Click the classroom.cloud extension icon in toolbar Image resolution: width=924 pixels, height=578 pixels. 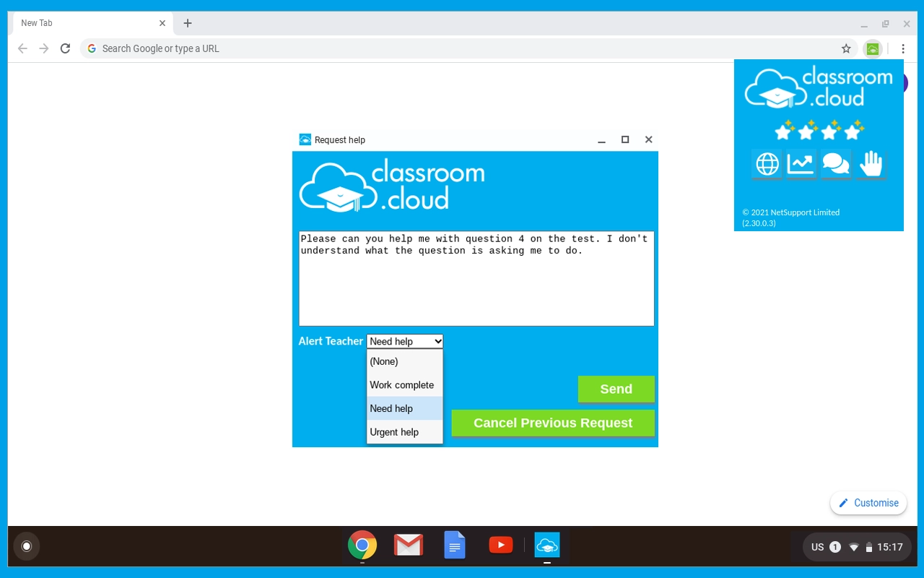coord(873,48)
